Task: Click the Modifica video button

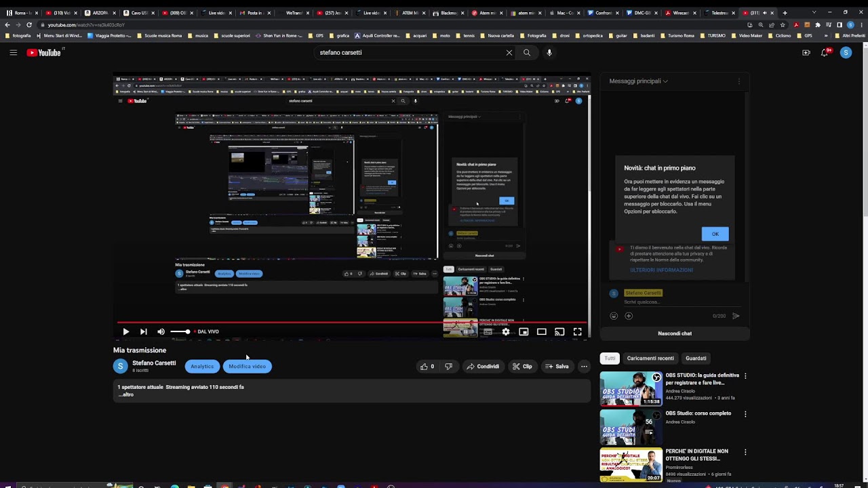Action: (248, 367)
